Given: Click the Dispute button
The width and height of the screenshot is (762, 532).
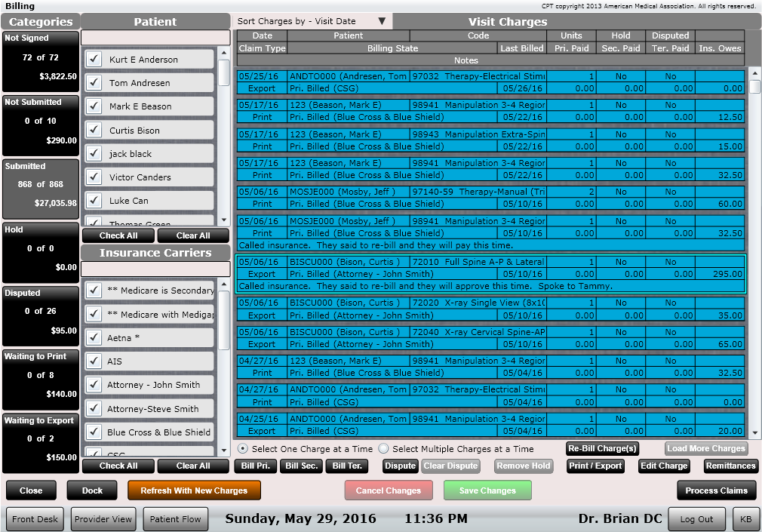Looking at the screenshot, I should tap(400, 466).
